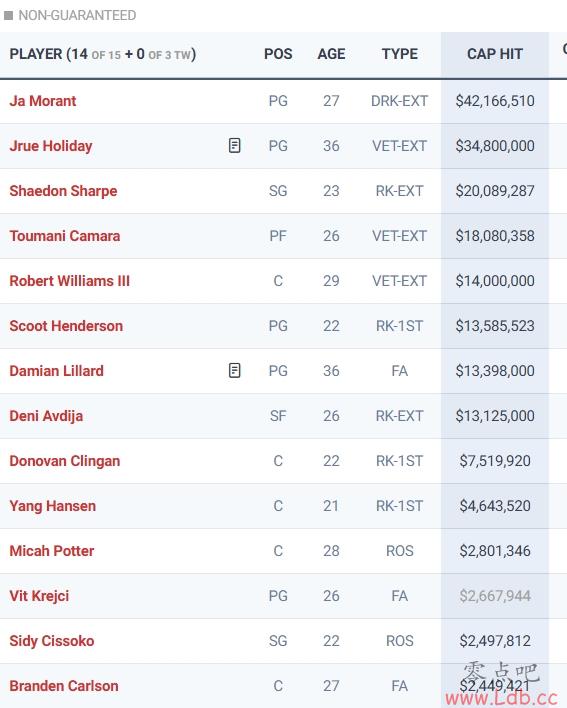This screenshot has height=708, width=567.
Task: Open Shaedon Sharpe's player page
Action: click(x=63, y=191)
